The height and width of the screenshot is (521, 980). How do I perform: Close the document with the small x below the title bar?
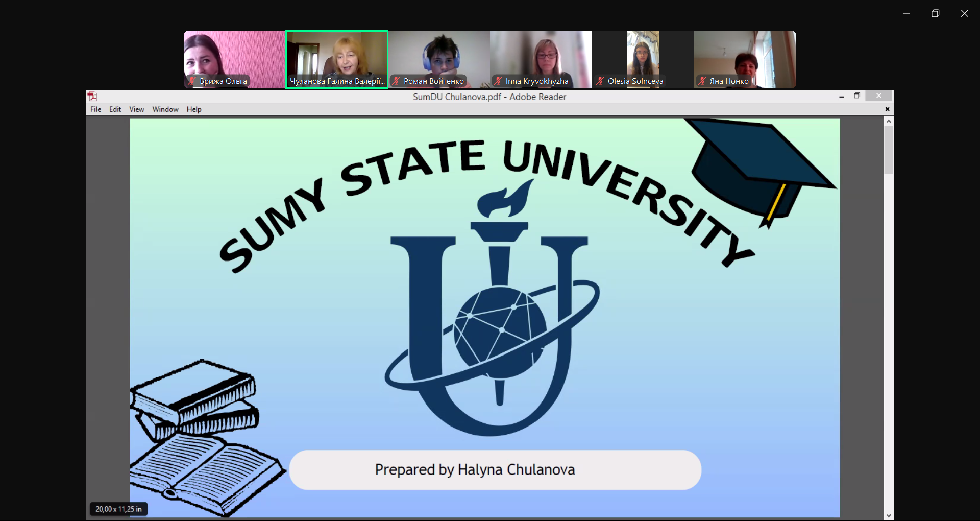pos(887,109)
